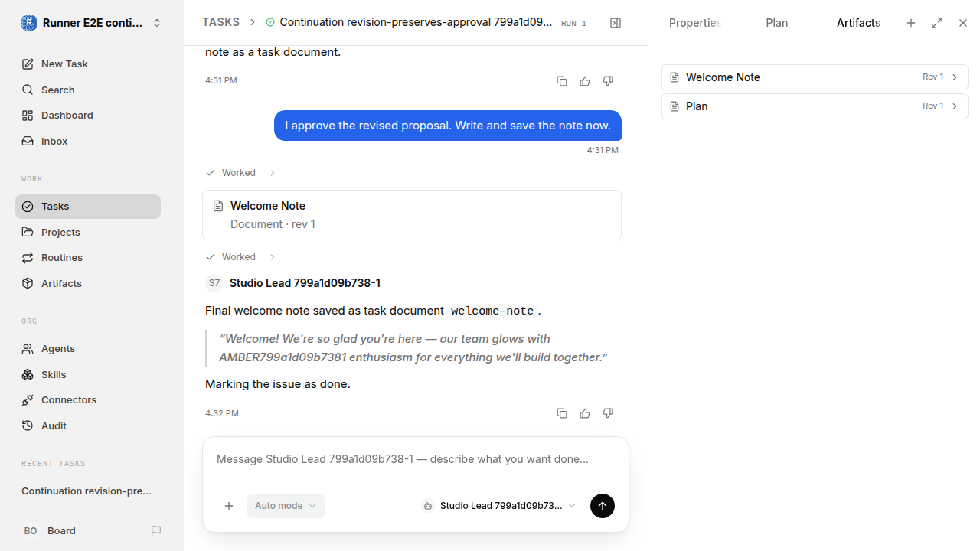Copy the final welcome note message
Screen dimensions: 980x551
click(562, 413)
